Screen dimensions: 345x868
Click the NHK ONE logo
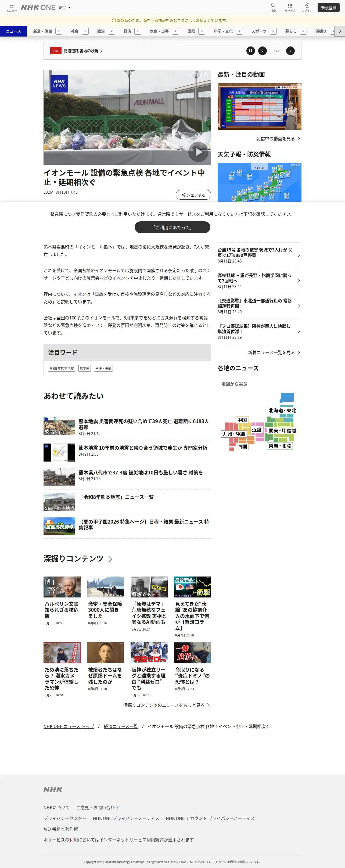(38, 8)
